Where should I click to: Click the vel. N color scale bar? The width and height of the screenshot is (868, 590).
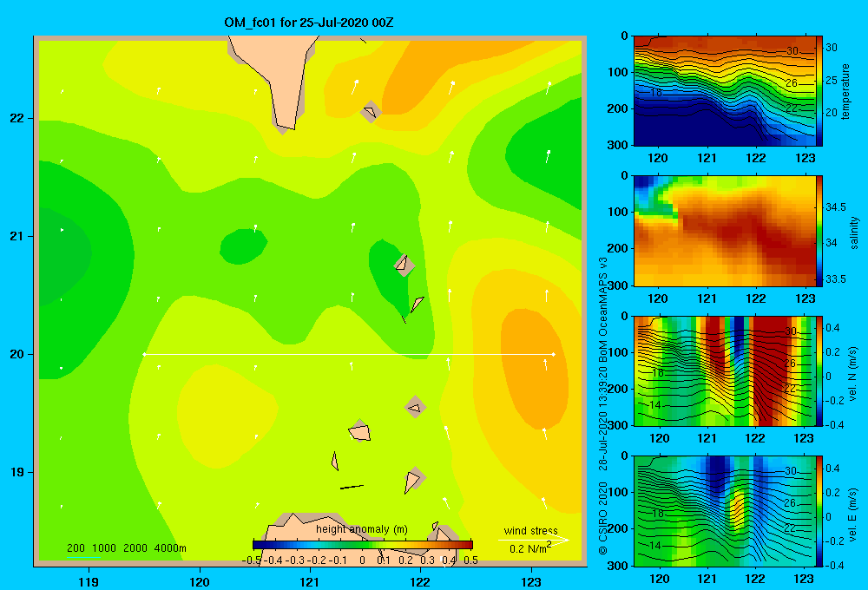(819, 370)
